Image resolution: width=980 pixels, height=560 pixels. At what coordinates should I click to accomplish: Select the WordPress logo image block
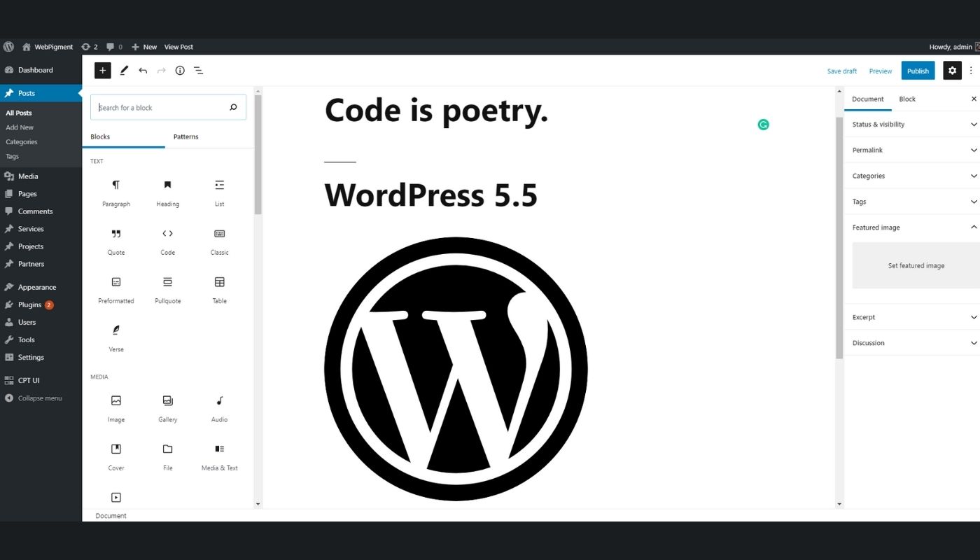click(x=456, y=369)
